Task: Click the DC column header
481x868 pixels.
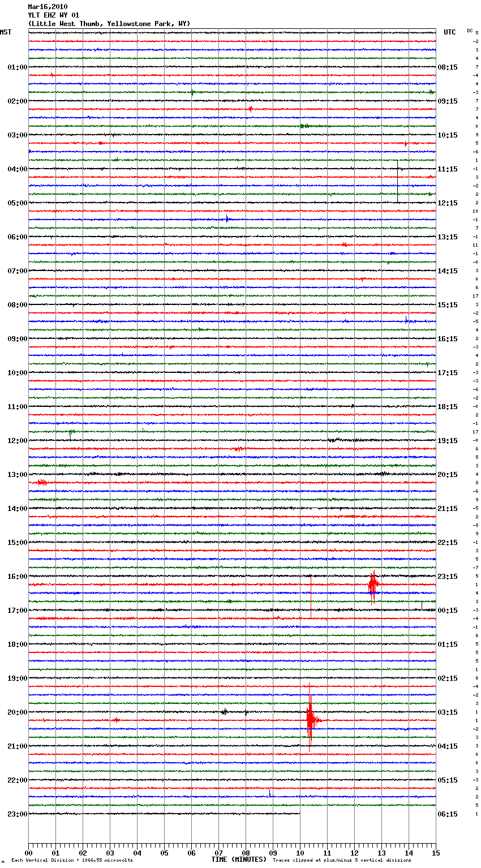Action: pyautogui.click(x=470, y=31)
